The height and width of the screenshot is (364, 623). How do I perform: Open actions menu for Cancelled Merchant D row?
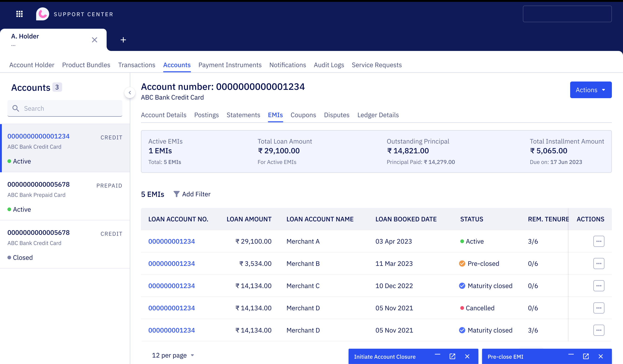point(598,308)
